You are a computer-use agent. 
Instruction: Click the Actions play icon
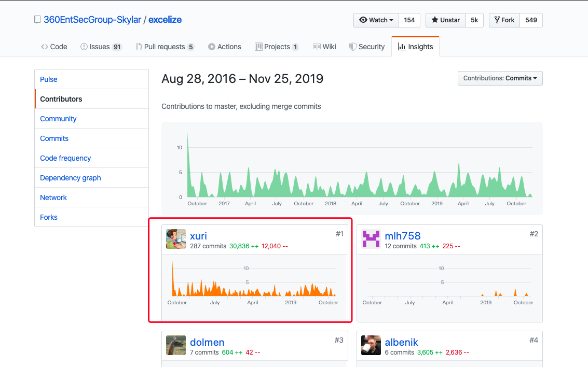pyautogui.click(x=212, y=47)
